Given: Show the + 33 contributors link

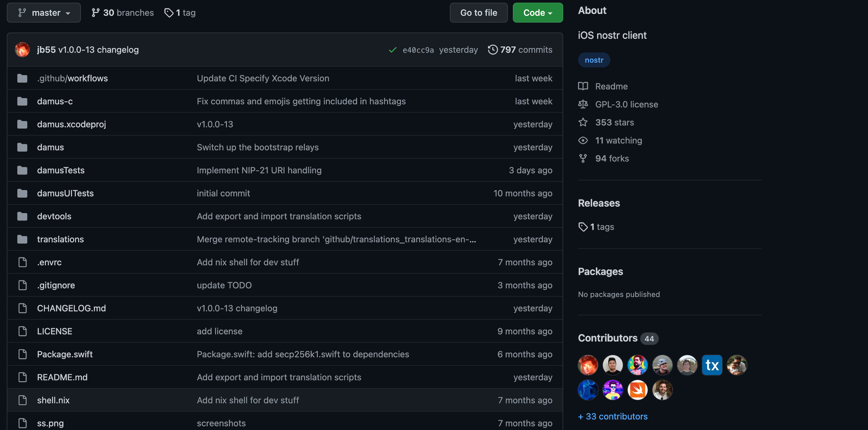Looking at the screenshot, I should [x=613, y=416].
